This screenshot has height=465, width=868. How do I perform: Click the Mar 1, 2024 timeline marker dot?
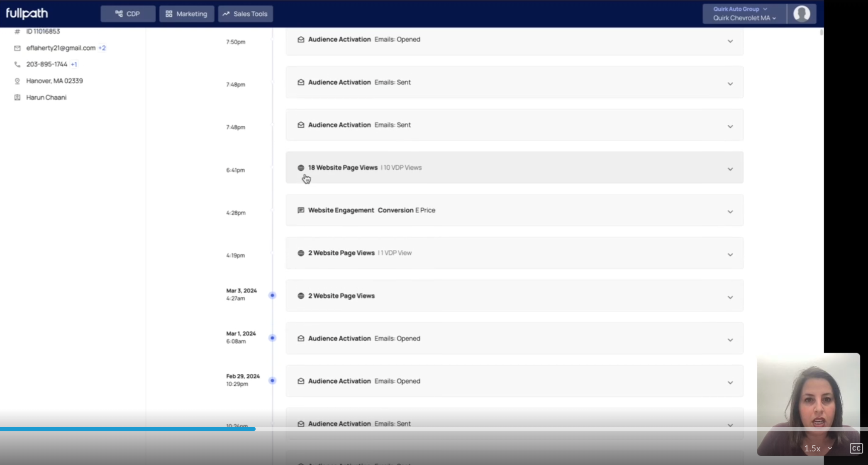272,338
